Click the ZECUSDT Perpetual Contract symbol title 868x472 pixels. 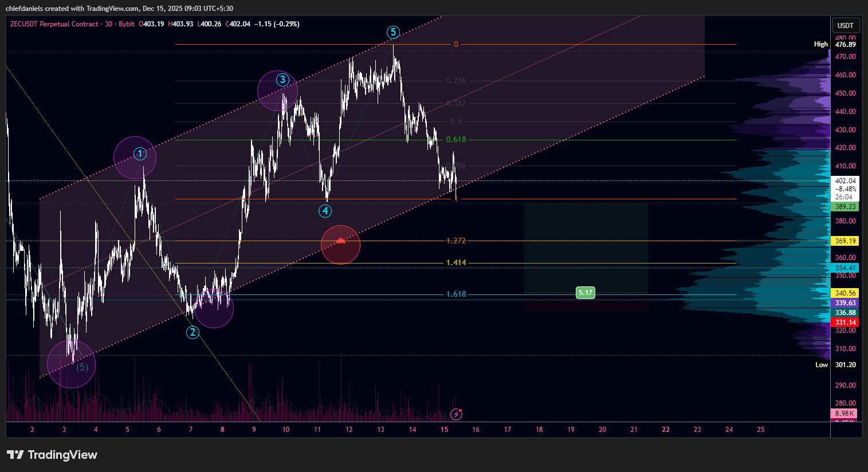click(x=54, y=24)
